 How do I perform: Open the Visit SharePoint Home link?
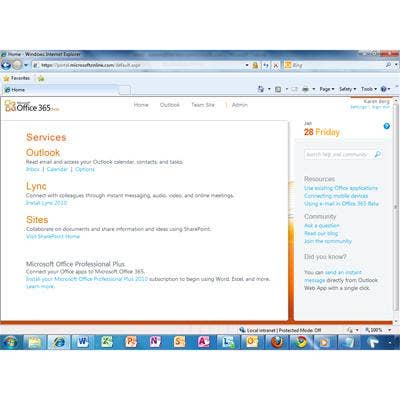(53, 236)
